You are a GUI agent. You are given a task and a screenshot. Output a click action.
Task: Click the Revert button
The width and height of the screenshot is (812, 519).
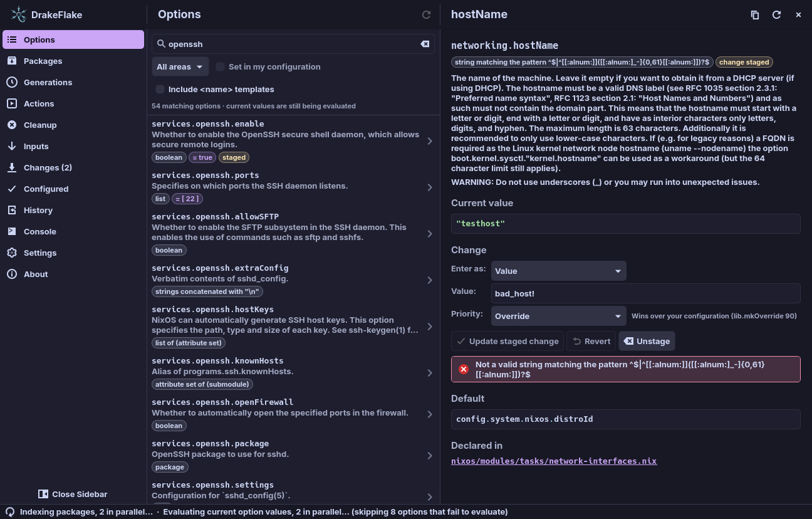point(591,341)
